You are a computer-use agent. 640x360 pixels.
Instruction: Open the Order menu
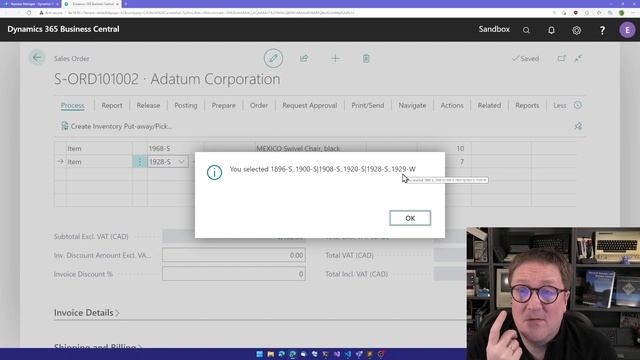(x=259, y=105)
